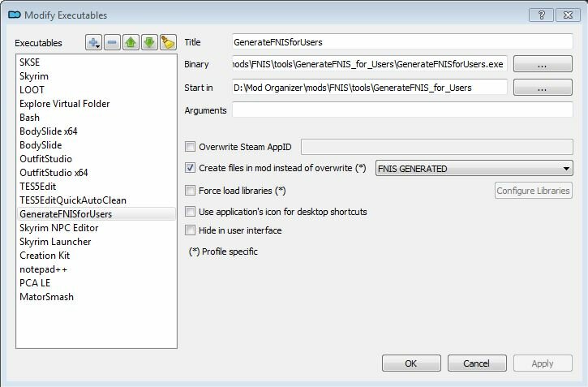This screenshot has height=387, width=588.
Task: Browse for Binary path button
Action: 543,64
